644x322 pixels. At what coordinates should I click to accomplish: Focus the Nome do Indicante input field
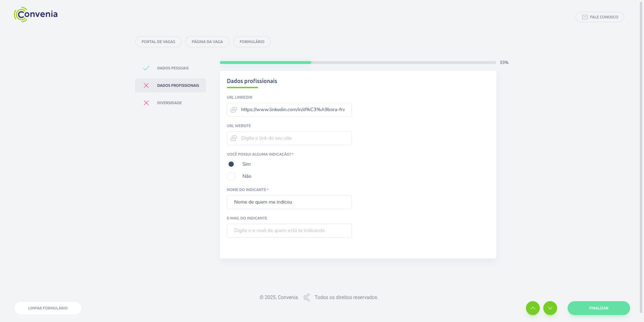pos(289,202)
